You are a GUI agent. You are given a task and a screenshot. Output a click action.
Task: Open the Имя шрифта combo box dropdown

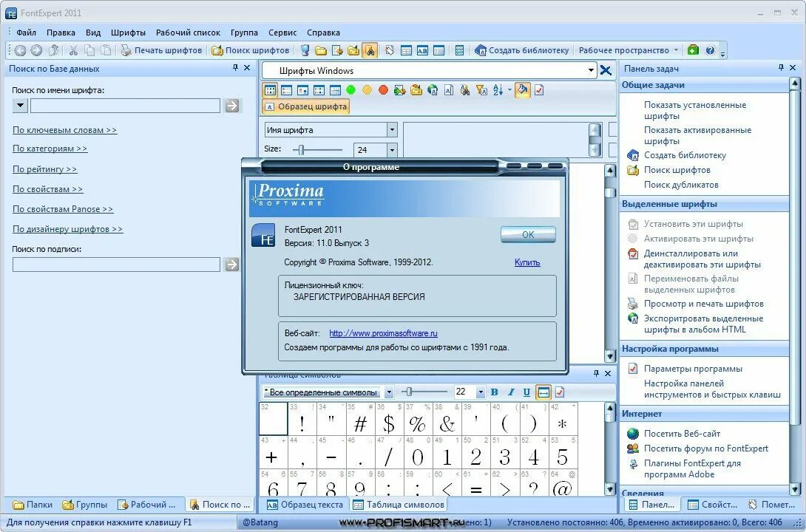click(392, 130)
